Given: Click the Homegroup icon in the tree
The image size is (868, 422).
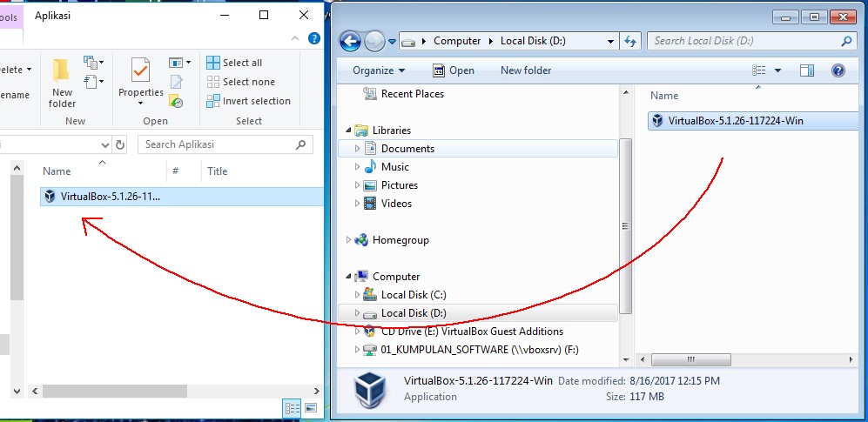Looking at the screenshot, I should tap(361, 240).
